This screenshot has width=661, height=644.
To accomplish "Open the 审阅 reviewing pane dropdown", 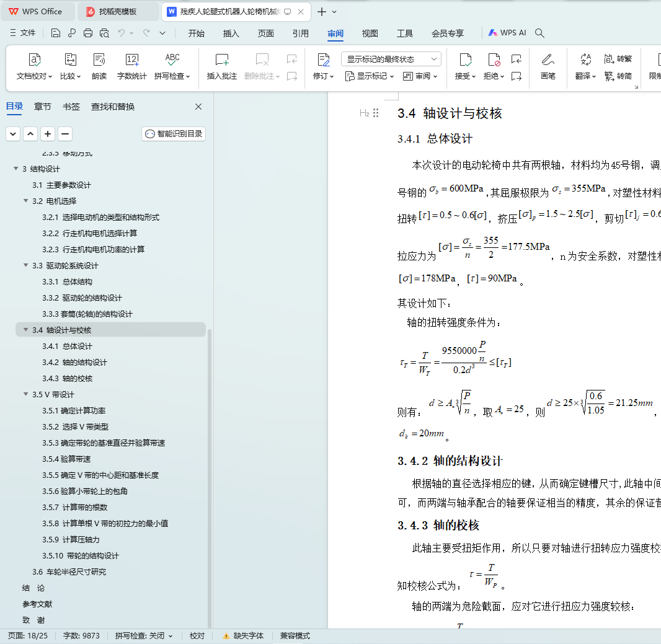I will (420, 76).
